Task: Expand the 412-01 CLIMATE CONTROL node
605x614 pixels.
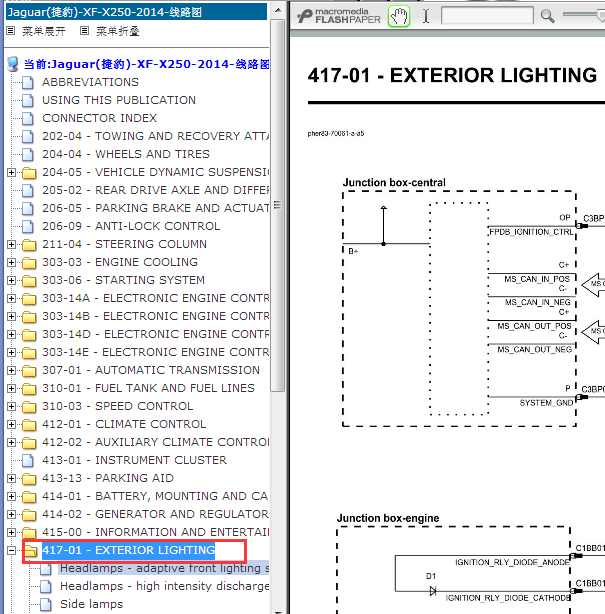Action: click(11, 424)
